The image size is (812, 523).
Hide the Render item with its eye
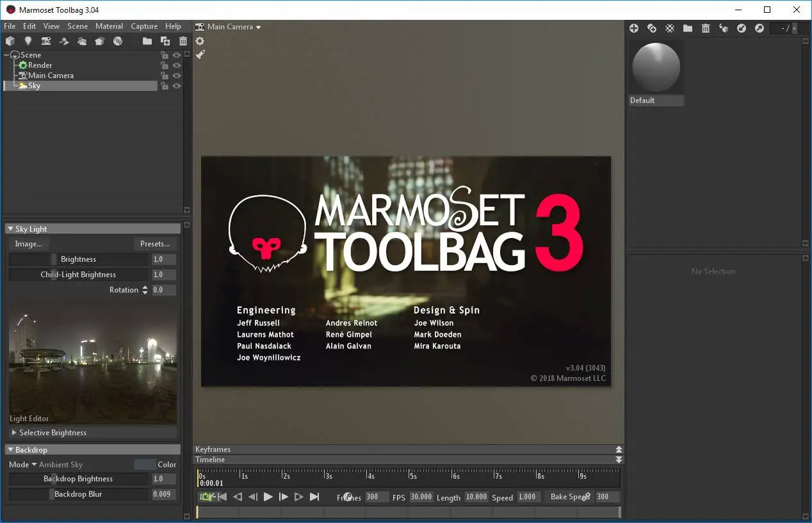[177, 65]
